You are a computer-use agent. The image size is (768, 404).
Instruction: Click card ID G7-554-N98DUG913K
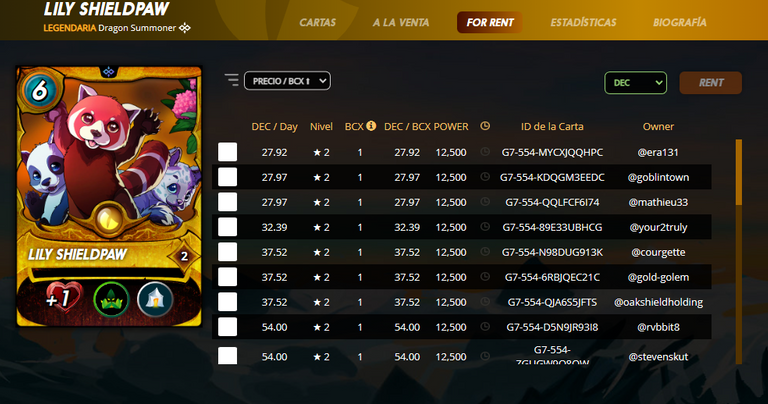(x=552, y=252)
